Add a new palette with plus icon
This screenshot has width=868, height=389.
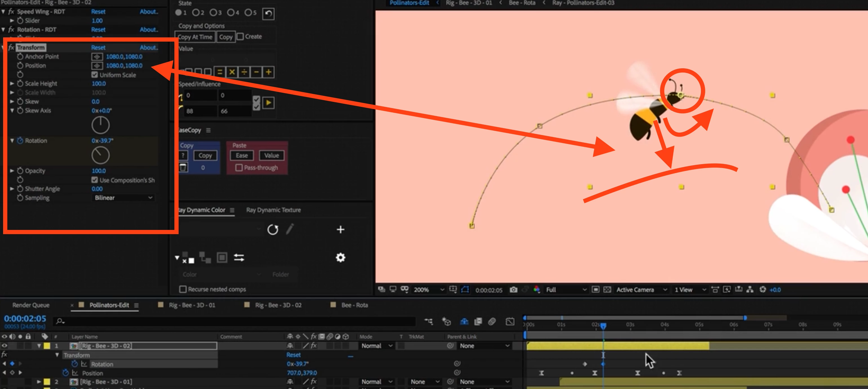tap(340, 230)
